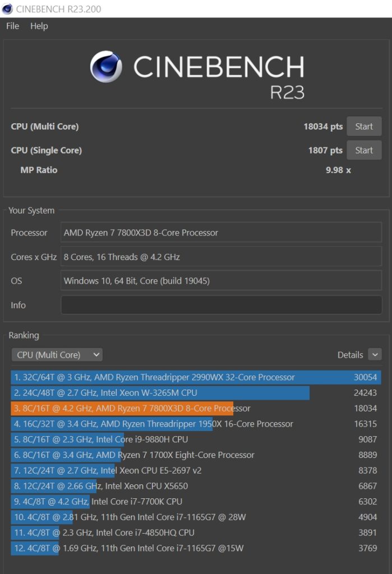
Task: Click the Details label in Ranking
Action: point(350,355)
